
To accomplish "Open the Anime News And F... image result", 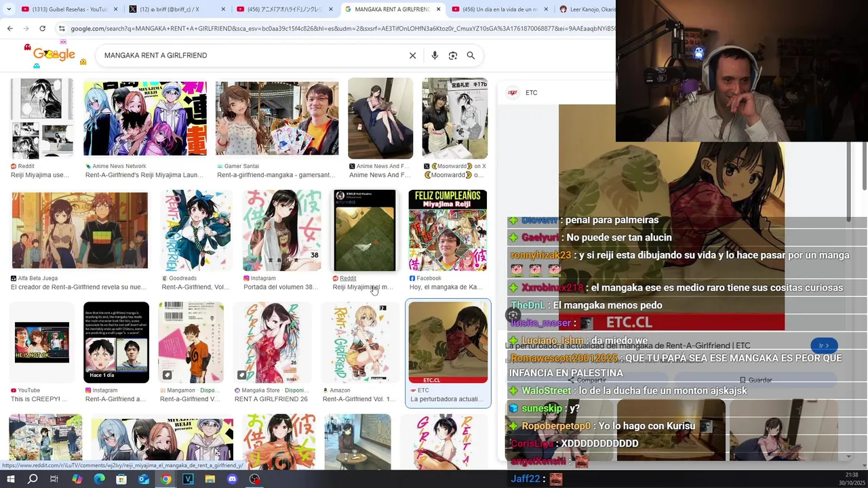I will [380, 119].
